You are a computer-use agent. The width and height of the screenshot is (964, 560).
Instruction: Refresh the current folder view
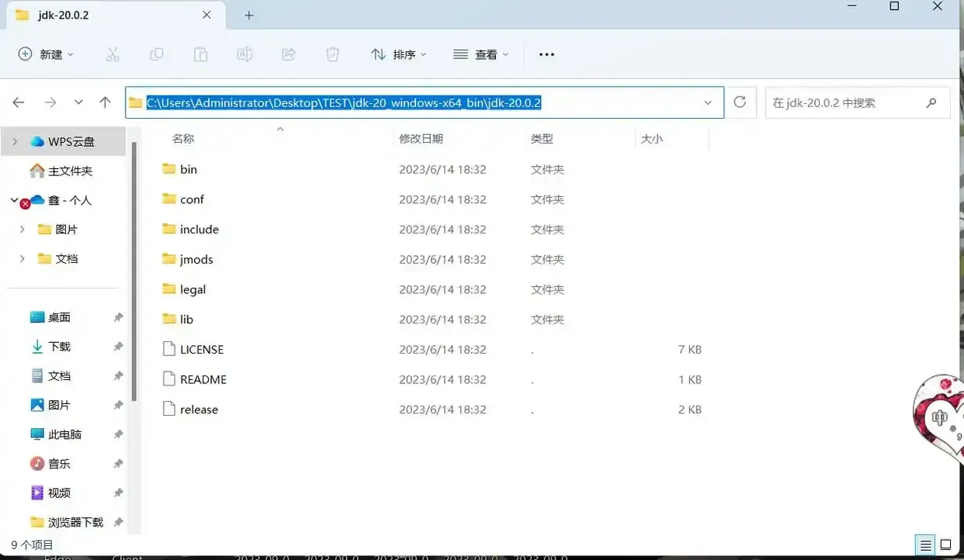pyautogui.click(x=740, y=102)
